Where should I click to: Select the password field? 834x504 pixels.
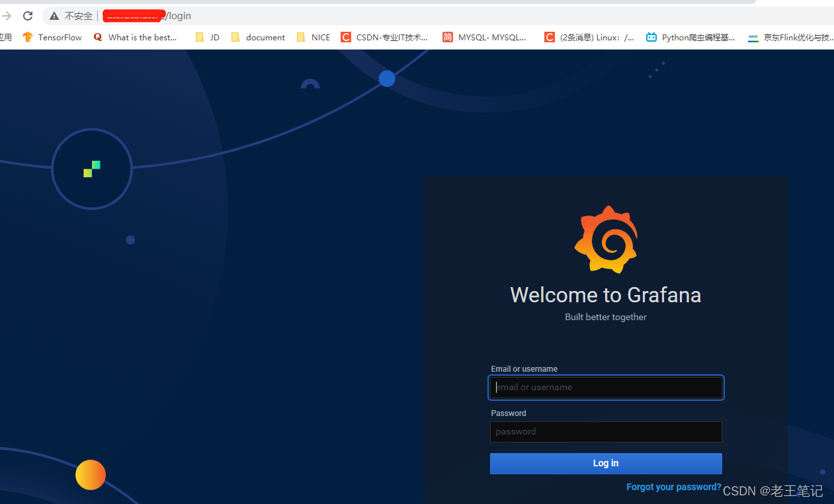(x=606, y=431)
